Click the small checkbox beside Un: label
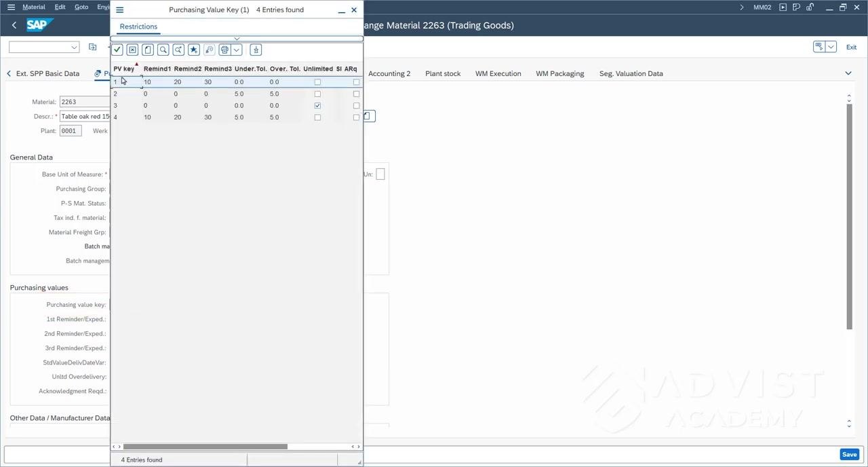Screen dimensions: 868x467 point(380,174)
